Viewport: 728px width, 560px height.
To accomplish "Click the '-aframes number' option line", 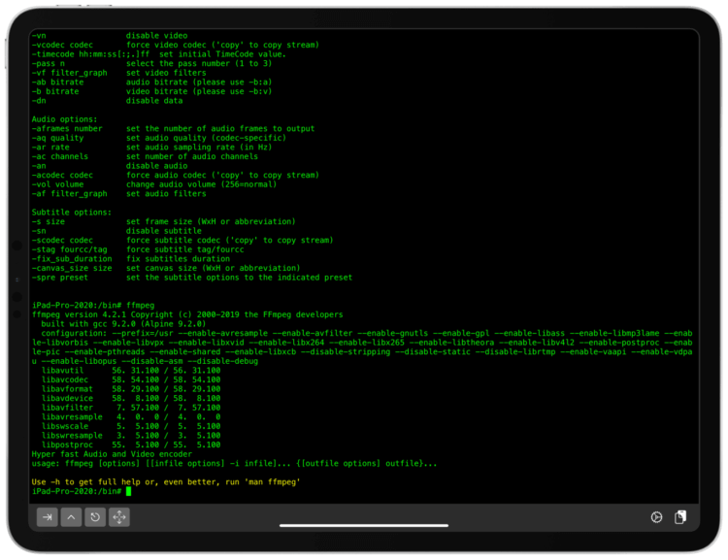I will pos(173,128).
